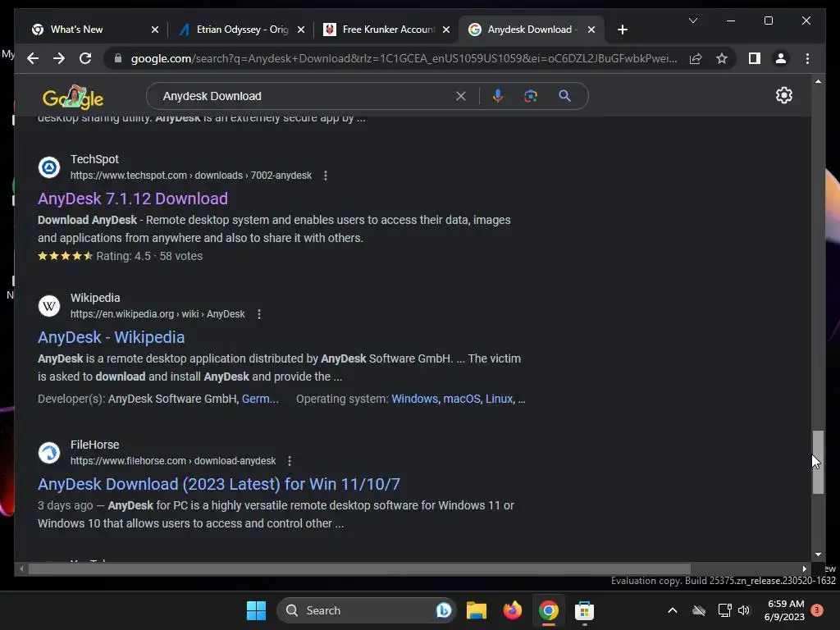Open Chrome three-dot menu
Screen dimensions: 840x630
[x=807, y=58]
